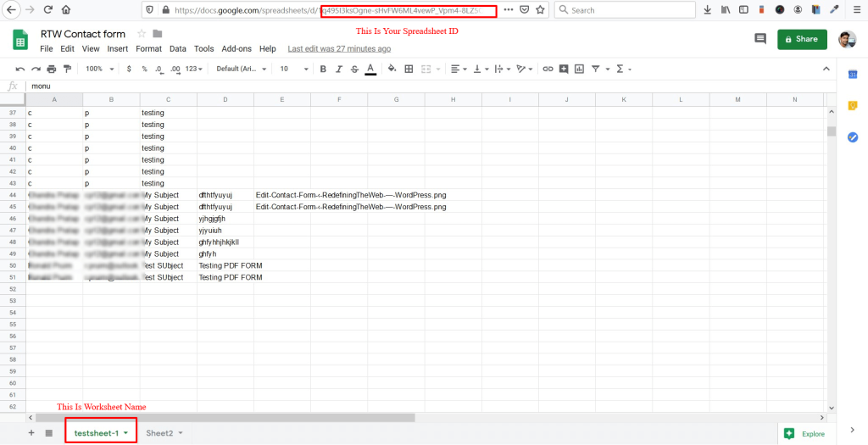Open the all sheets list
Image resolution: width=868 pixels, height=445 pixels.
click(48, 433)
